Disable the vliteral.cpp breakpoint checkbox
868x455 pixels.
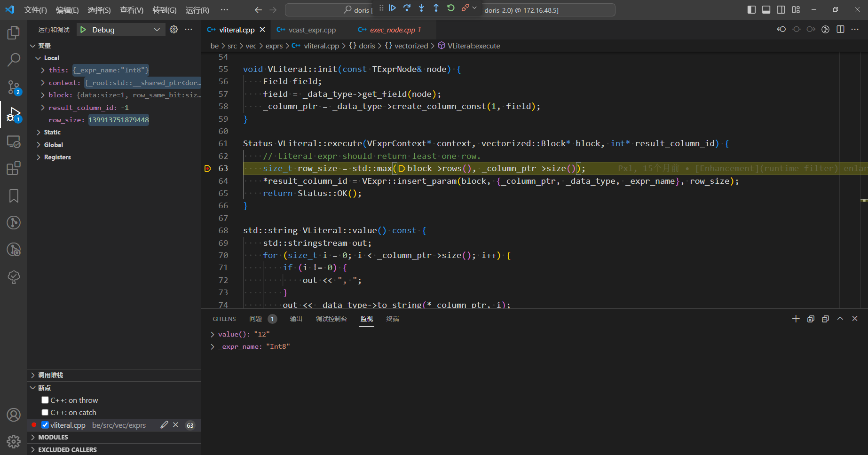point(45,425)
